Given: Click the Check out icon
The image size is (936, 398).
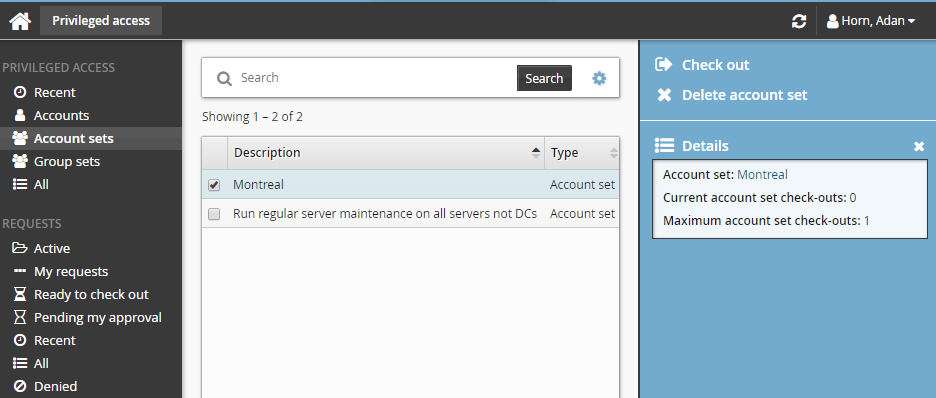Looking at the screenshot, I should click(x=664, y=64).
